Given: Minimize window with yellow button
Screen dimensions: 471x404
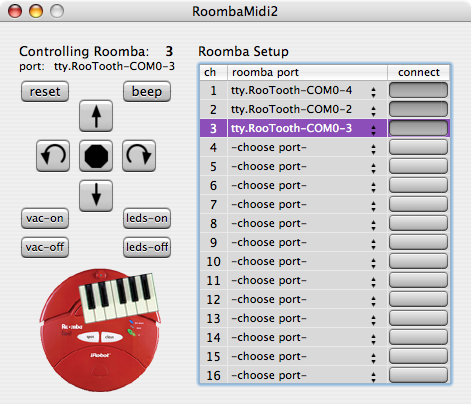Looking at the screenshot, I should point(36,11).
